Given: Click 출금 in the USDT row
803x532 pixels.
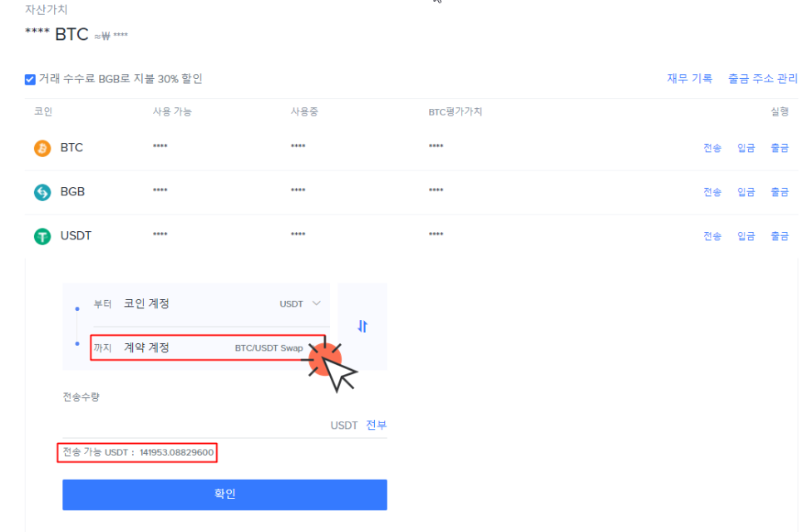Looking at the screenshot, I should coord(780,236).
